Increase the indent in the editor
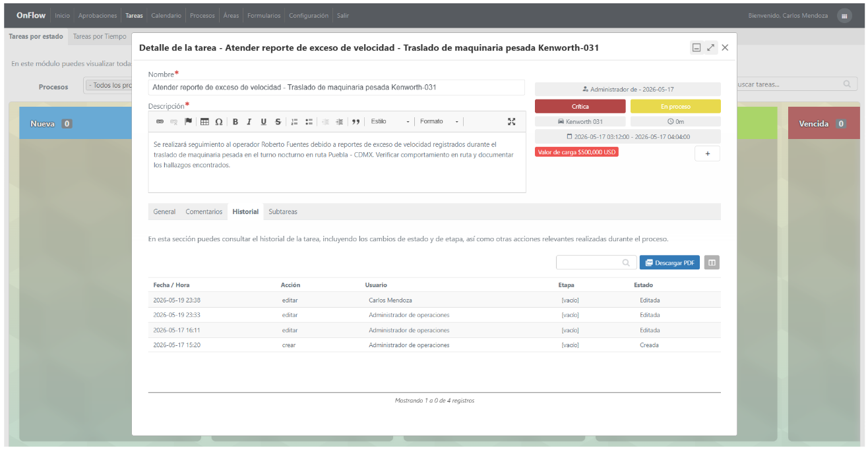The width and height of the screenshot is (868, 450). (x=340, y=121)
